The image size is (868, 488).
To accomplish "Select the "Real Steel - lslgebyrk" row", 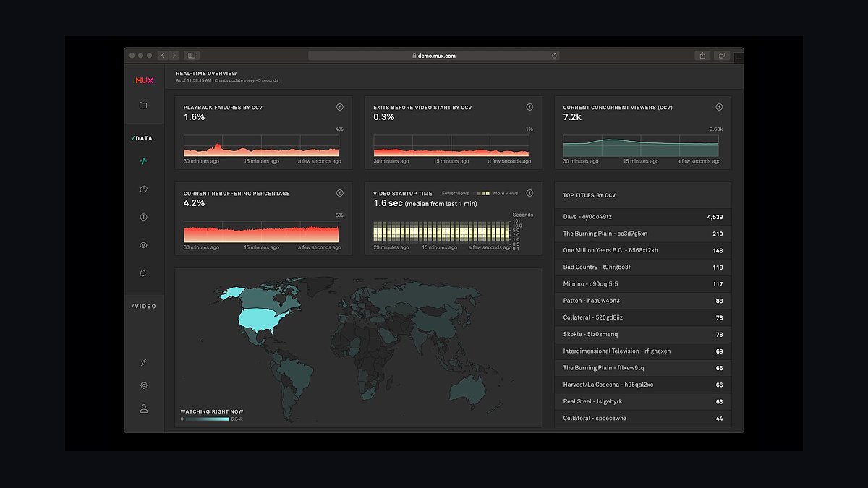I will click(x=643, y=401).
